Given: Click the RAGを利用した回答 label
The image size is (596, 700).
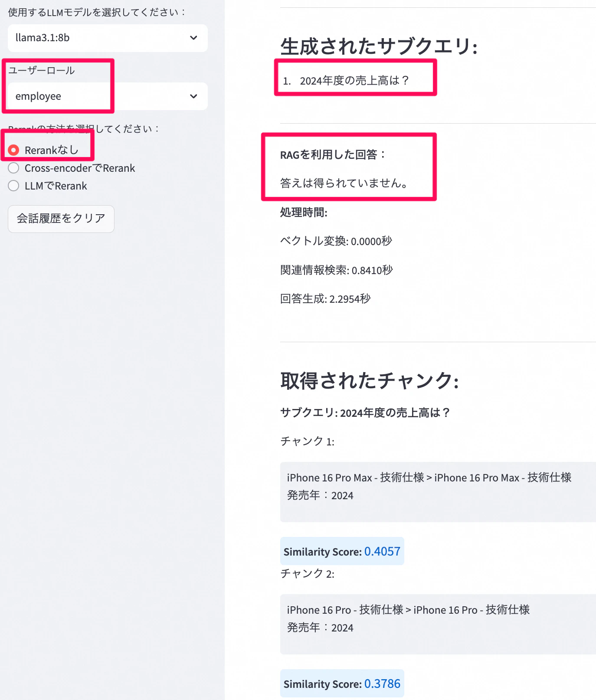Looking at the screenshot, I should (333, 155).
